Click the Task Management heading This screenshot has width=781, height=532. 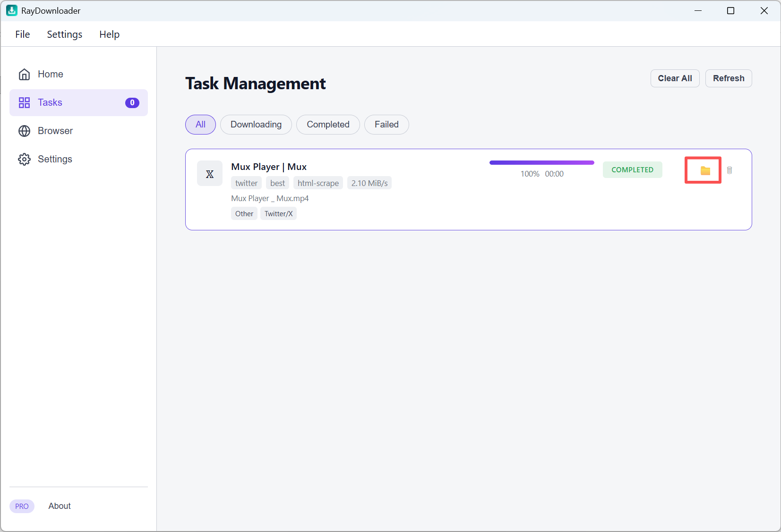click(x=256, y=84)
